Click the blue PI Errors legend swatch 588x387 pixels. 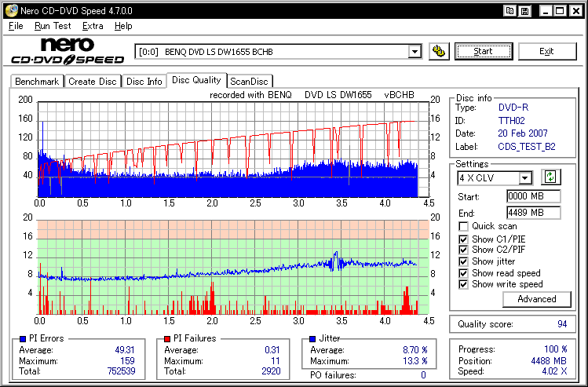[23, 339]
